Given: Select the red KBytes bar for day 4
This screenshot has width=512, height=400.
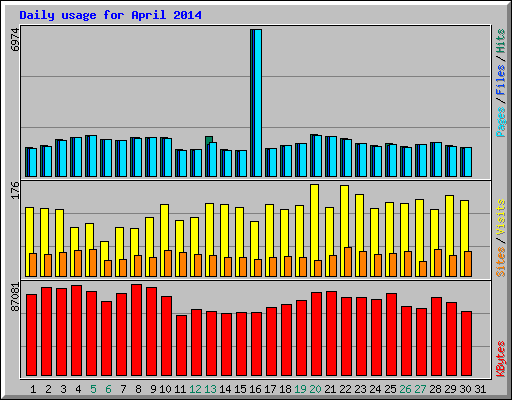Looking at the screenshot, I should [76, 330].
